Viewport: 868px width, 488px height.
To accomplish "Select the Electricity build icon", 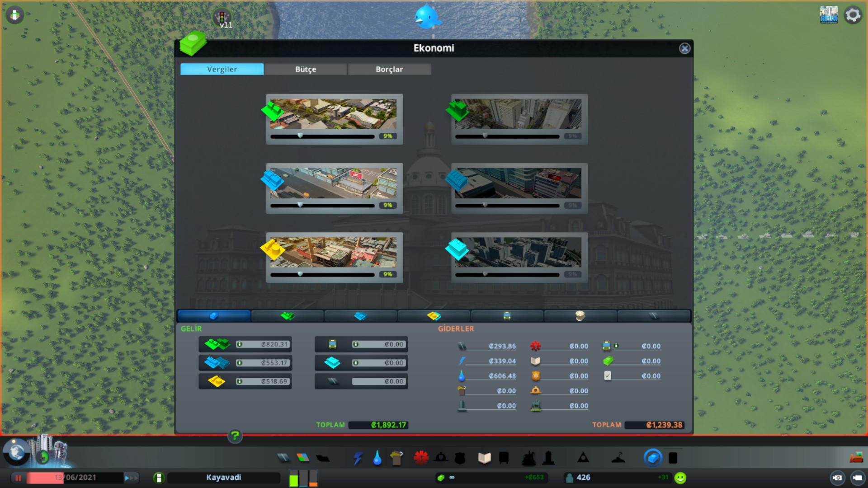I will pyautogui.click(x=358, y=458).
